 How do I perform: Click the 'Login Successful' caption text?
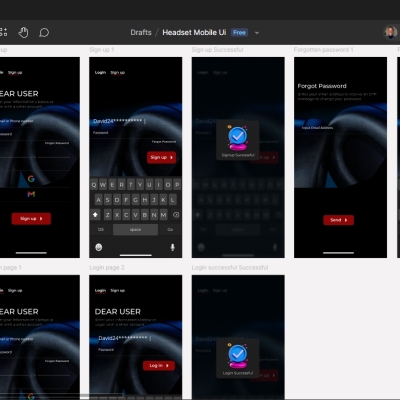click(238, 373)
